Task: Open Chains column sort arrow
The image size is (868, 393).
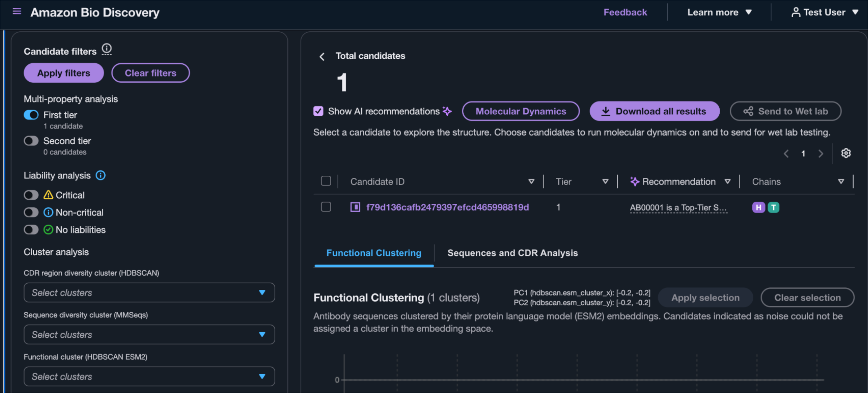Action: click(x=841, y=182)
